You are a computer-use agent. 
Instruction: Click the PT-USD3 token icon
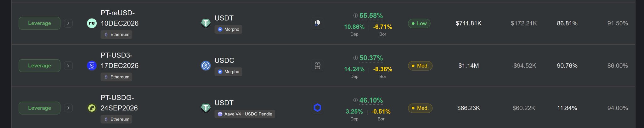[x=92, y=66]
